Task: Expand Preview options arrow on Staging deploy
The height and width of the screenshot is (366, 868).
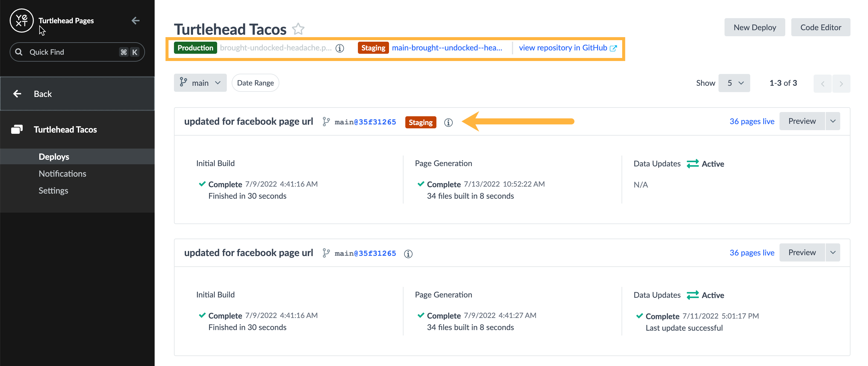Action: (x=833, y=121)
